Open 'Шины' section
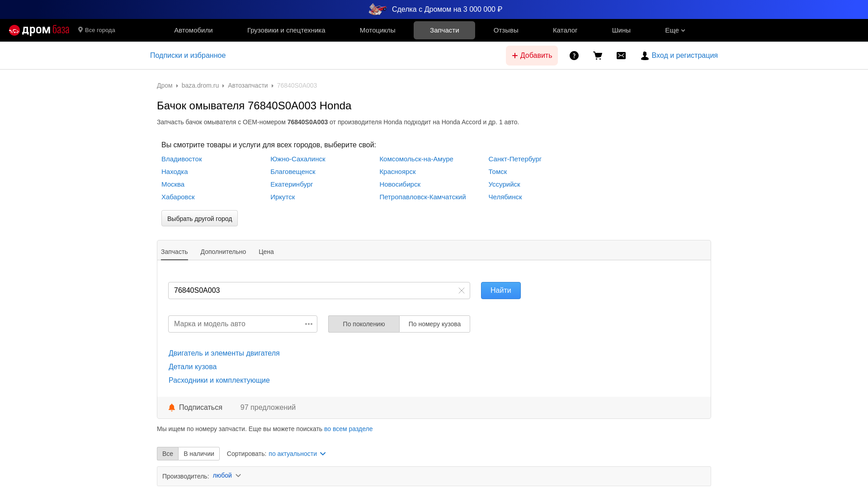 tap(621, 30)
